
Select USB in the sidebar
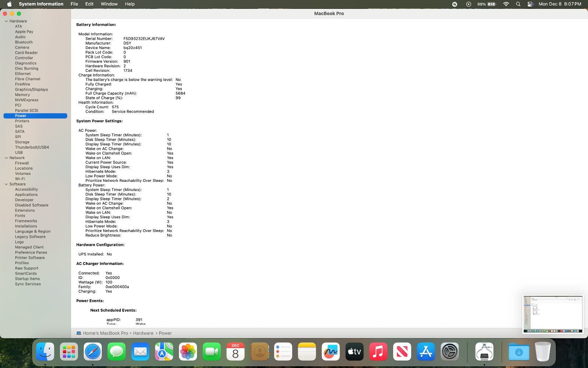click(x=19, y=153)
